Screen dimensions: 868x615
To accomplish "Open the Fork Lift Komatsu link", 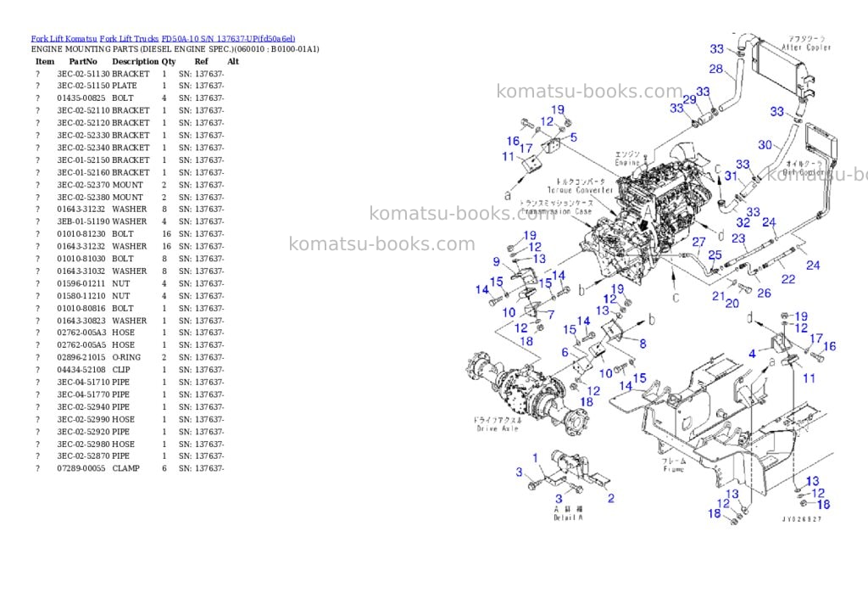I will coord(64,39).
